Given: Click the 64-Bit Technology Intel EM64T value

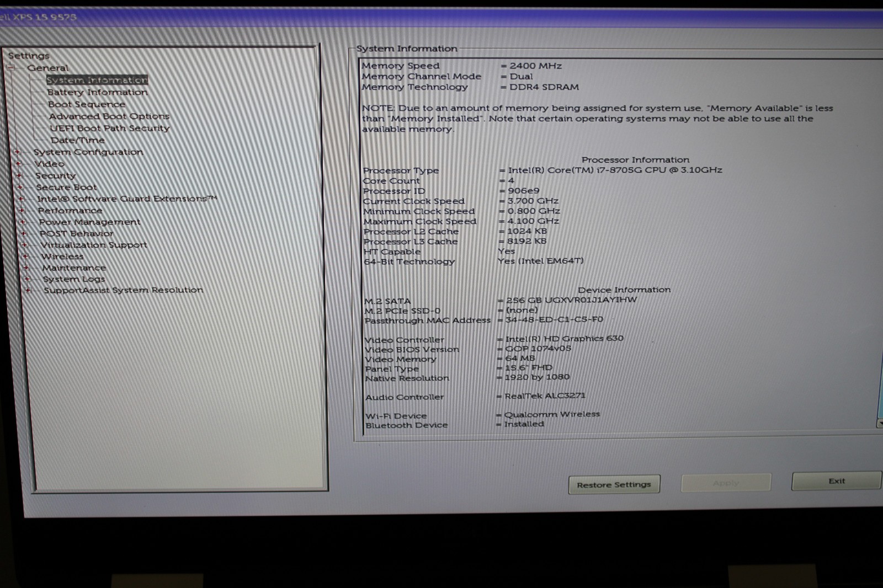Looking at the screenshot, I should [x=540, y=260].
